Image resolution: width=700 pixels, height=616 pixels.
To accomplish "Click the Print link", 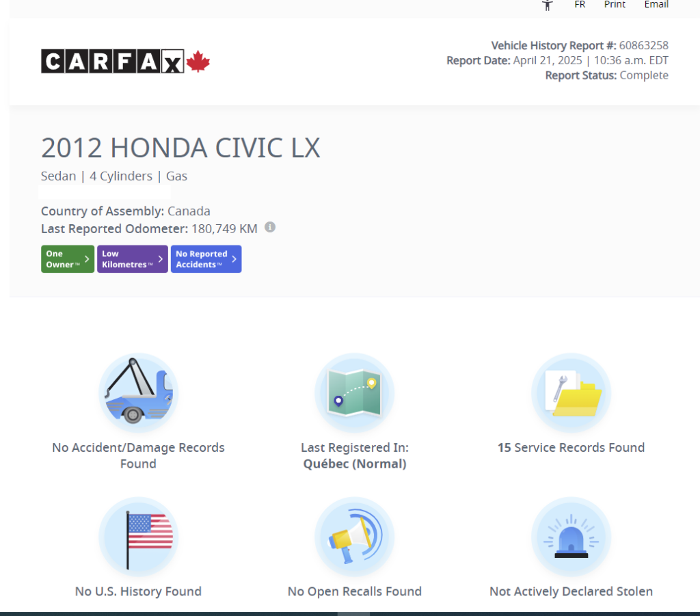I will [x=615, y=5].
